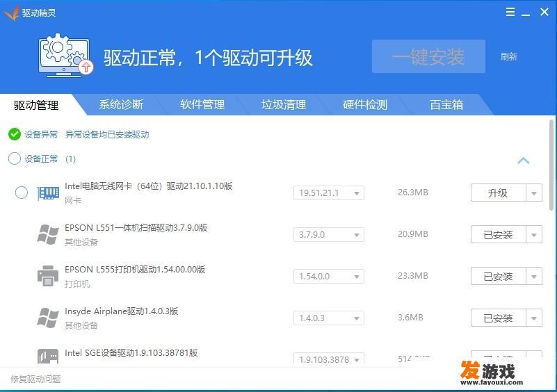Select the Intel wireless card row checkbox
This screenshot has height=392, width=557.
(22, 193)
